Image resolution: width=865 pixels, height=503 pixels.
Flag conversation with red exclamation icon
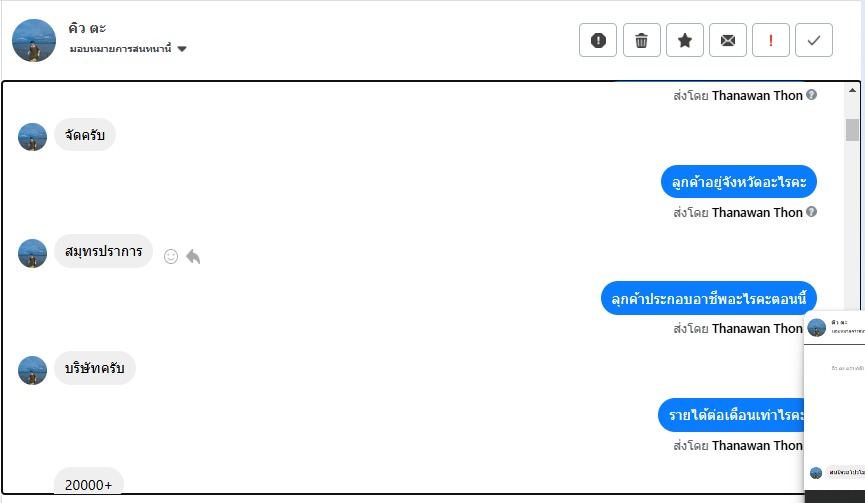coord(771,40)
